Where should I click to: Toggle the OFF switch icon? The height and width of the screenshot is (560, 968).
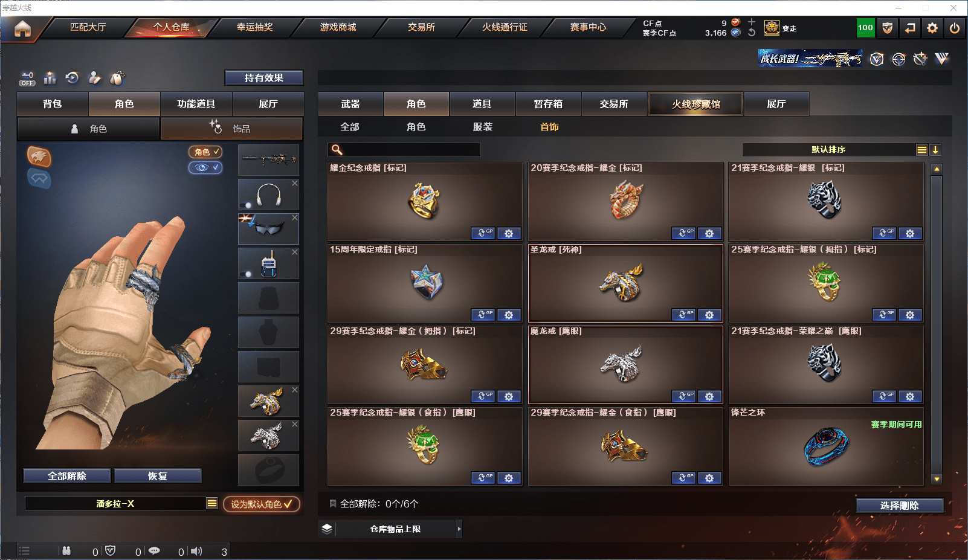(x=27, y=79)
